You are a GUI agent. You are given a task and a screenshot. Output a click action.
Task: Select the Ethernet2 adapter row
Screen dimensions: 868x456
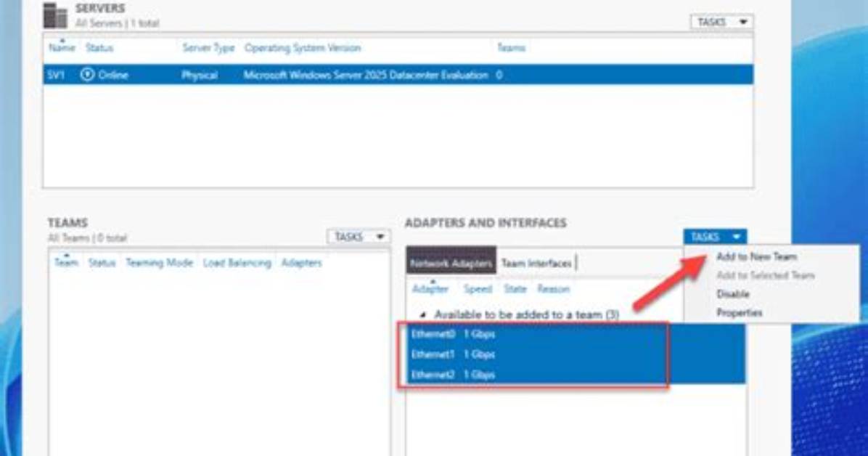pos(576,375)
